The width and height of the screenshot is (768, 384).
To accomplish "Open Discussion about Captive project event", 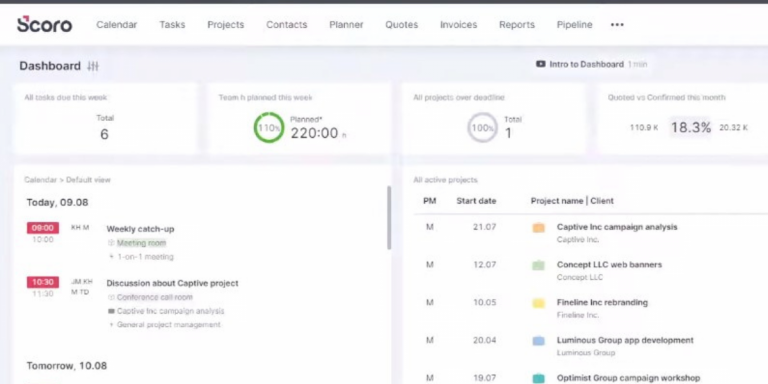I will click(172, 283).
